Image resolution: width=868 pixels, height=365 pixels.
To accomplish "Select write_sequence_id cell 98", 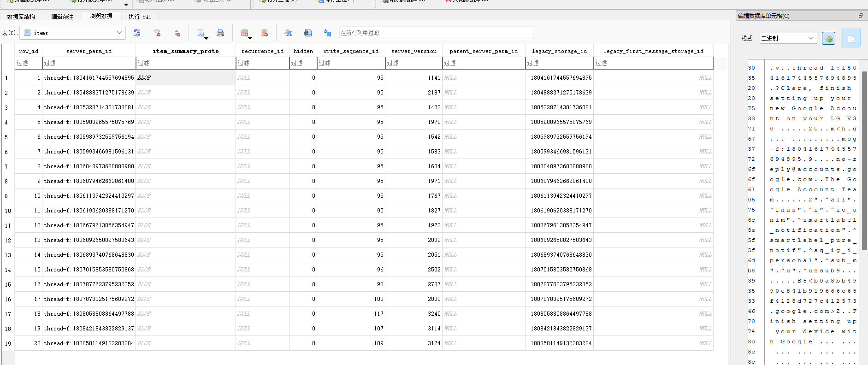I will click(351, 284).
